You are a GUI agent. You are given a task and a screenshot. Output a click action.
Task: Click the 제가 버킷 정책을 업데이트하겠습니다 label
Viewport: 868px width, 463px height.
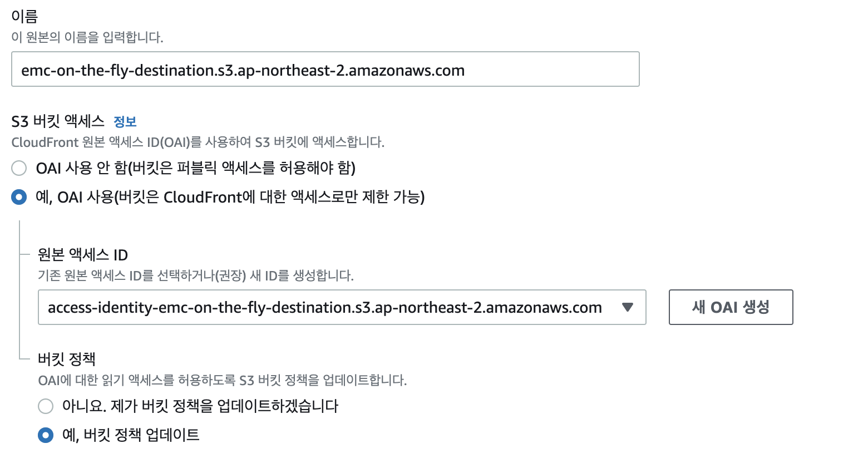[x=225, y=406]
